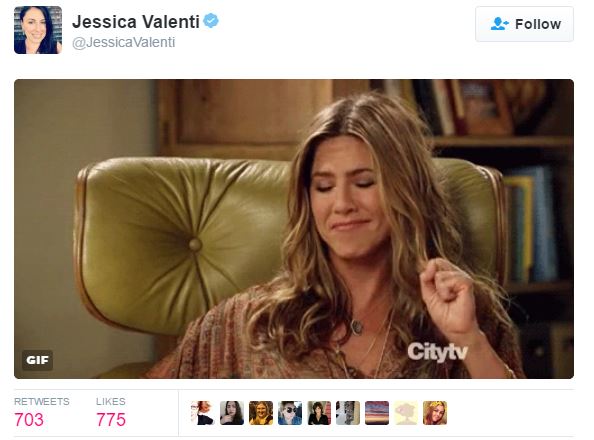594x440 pixels.
Task: Click the GIF badge on the media
Action: (38, 360)
